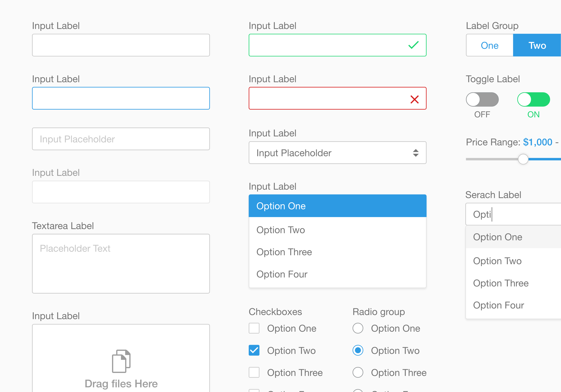Click the Option One dropdown item
Viewport: 561px width, 392px height.
337,206
